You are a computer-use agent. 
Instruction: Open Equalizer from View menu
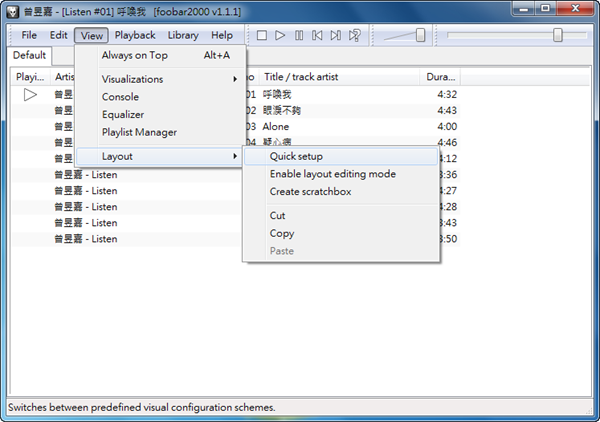125,114
